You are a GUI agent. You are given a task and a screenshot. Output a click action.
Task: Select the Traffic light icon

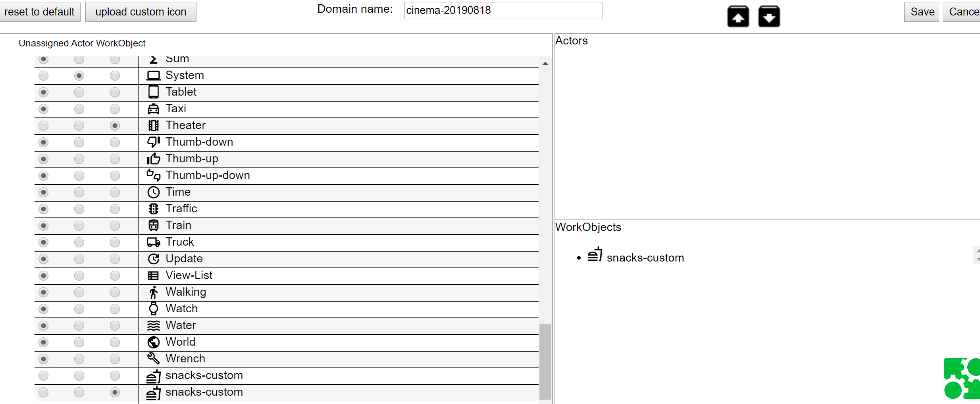point(153,209)
